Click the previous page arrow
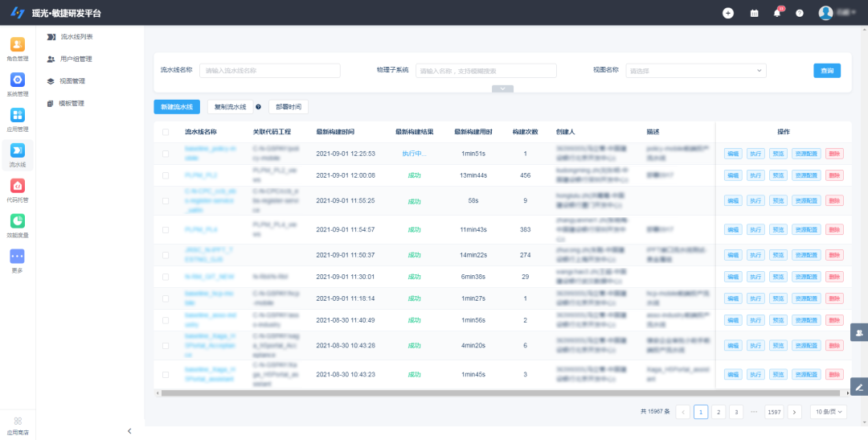The height and width of the screenshot is (440, 868). click(682, 412)
